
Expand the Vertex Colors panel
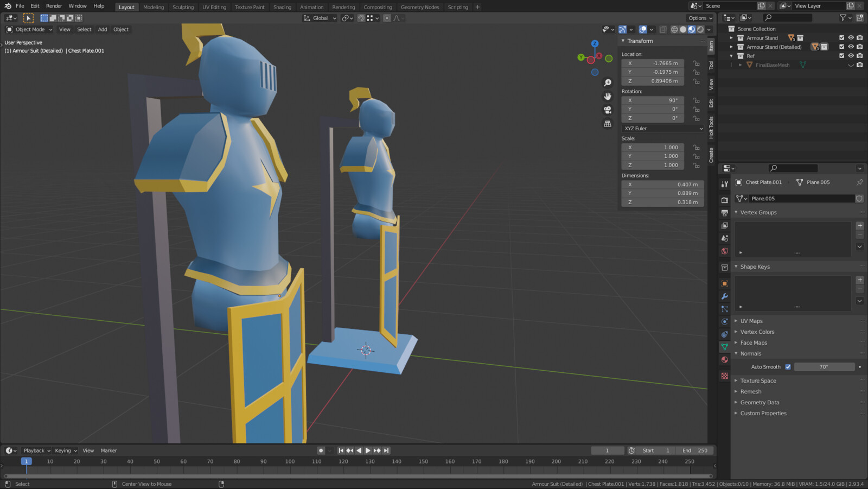point(757,332)
